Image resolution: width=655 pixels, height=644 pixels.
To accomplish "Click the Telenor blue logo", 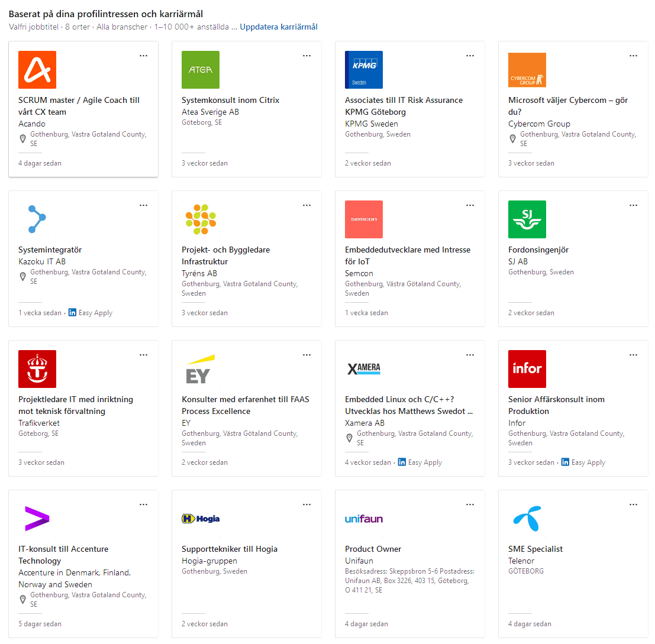I will (x=527, y=519).
